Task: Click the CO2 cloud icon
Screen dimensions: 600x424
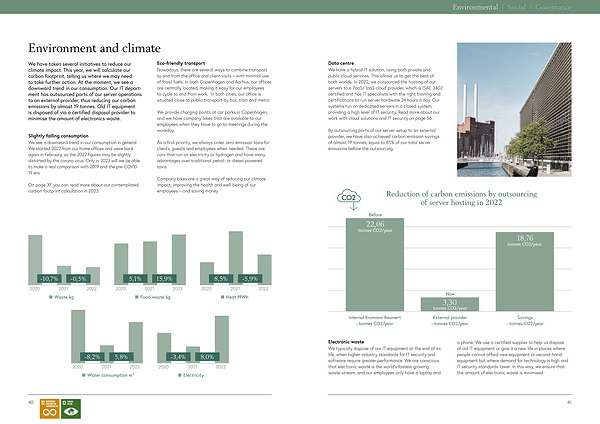Action: (350, 197)
